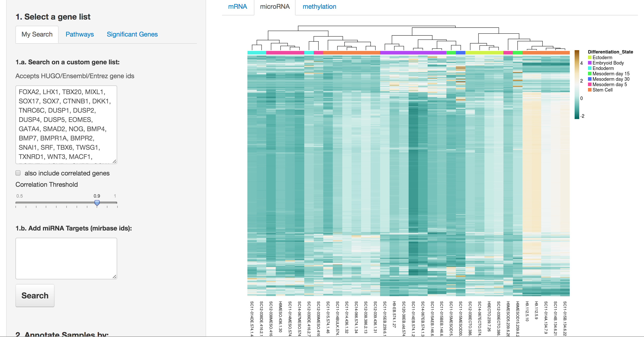The height and width of the screenshot is (337, 644).
Task: Click sample label H9-EB.574.1.27
Action: coord(394,314)
